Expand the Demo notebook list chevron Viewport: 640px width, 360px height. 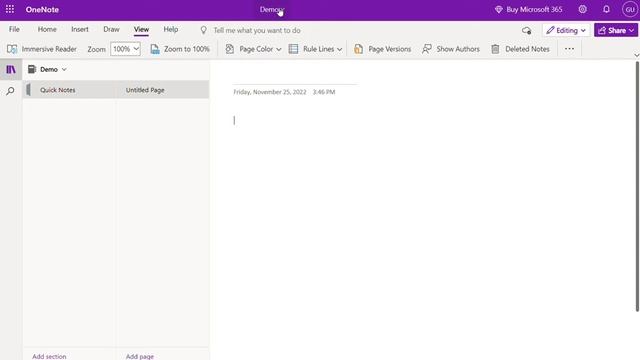64,70
